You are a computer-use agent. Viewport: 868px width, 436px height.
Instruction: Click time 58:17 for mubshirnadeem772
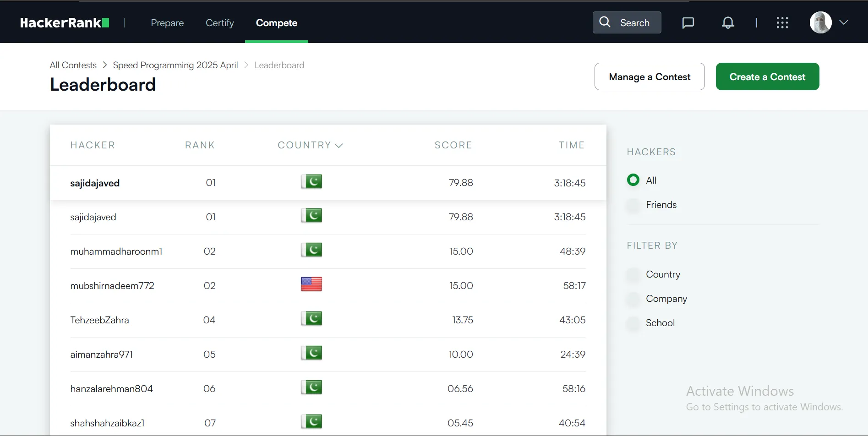(x=574, y=286)
